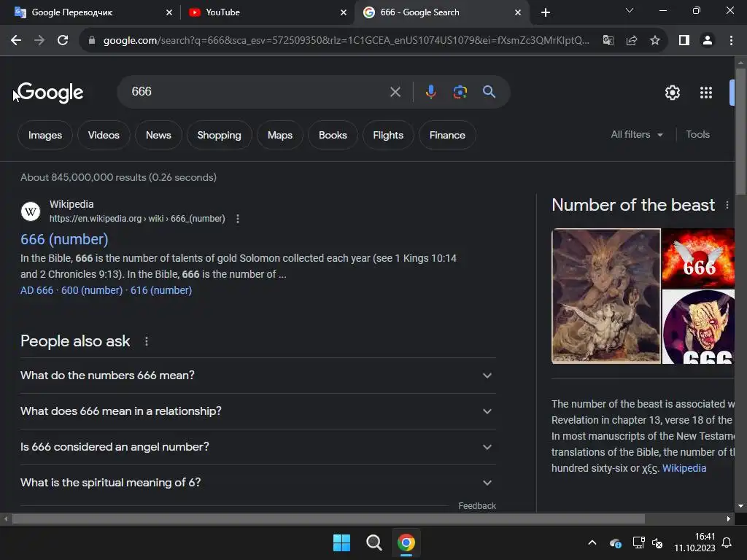Select the Shopping search filter
Viewport: 747px width, 560px height.
click(219, 135)
